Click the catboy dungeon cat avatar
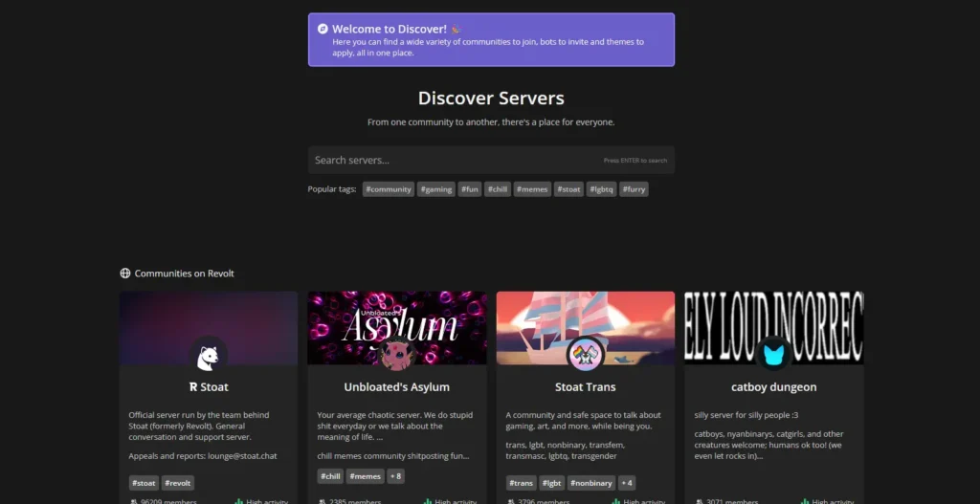The image size is (980, 504). [x=773, y=356]
